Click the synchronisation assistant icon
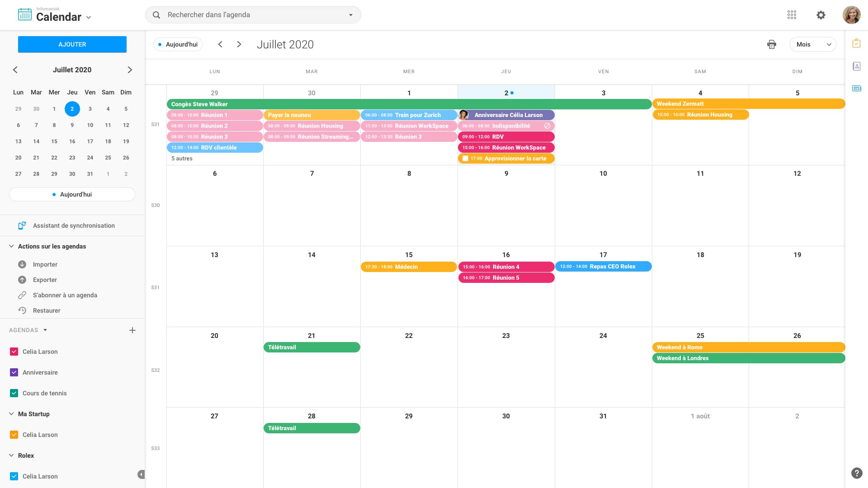 pos(22,225)
